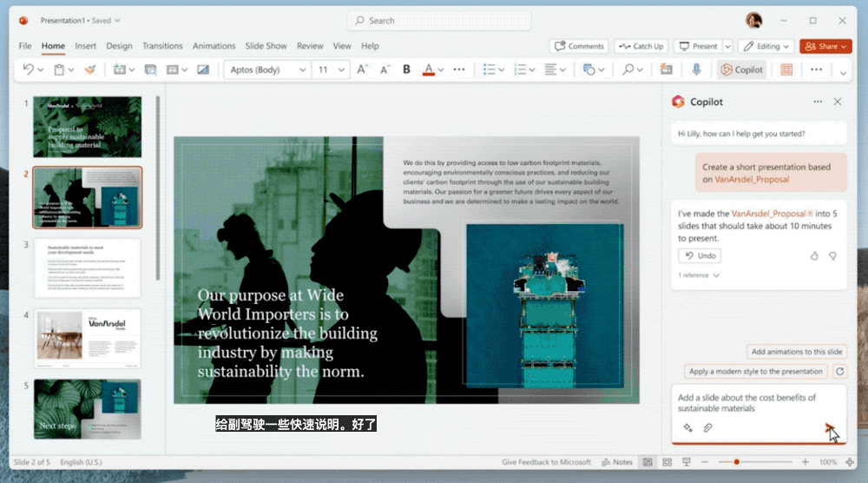Toggle Normal view in status bar

[x=647, y=462]
